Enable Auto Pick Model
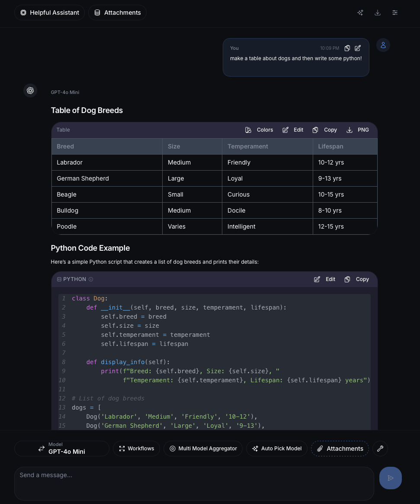This screenshot has width=420, height=504. point(276,449)
